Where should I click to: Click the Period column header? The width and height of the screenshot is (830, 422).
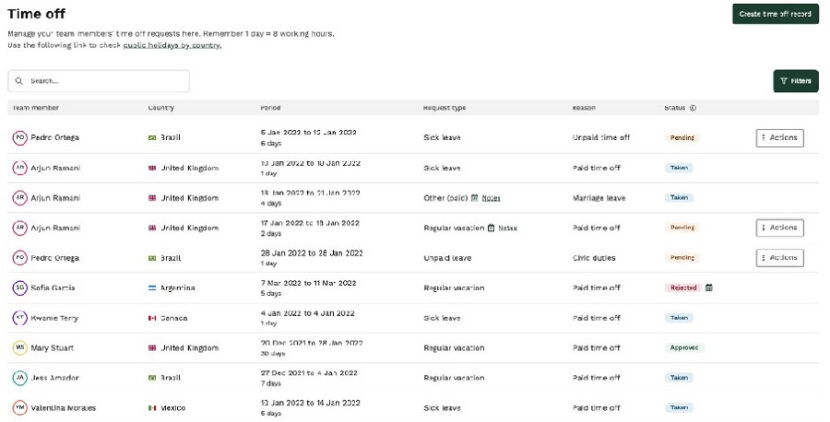tap(270, 108)
